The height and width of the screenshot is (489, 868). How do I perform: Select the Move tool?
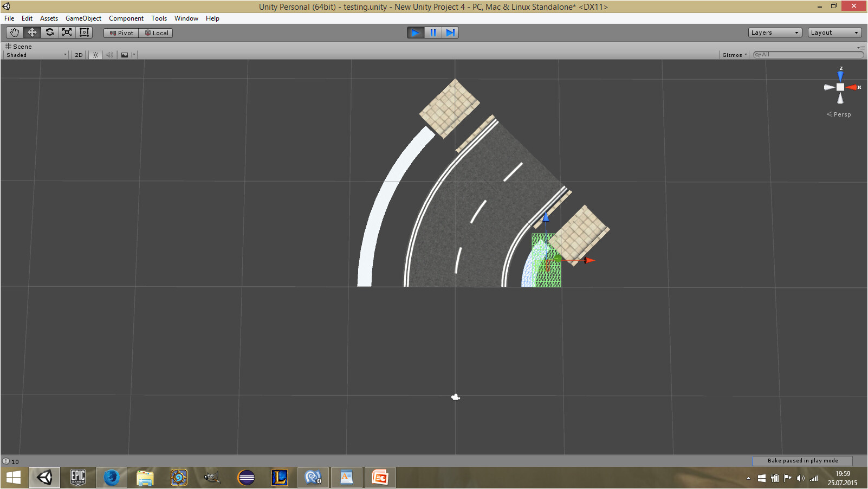point(31,32)
